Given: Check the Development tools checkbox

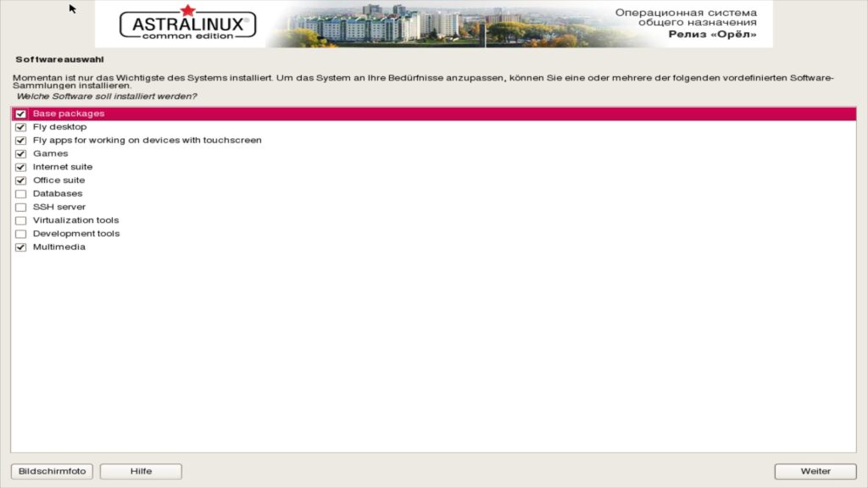Looking at the screenshot, I should coord(20,234).
